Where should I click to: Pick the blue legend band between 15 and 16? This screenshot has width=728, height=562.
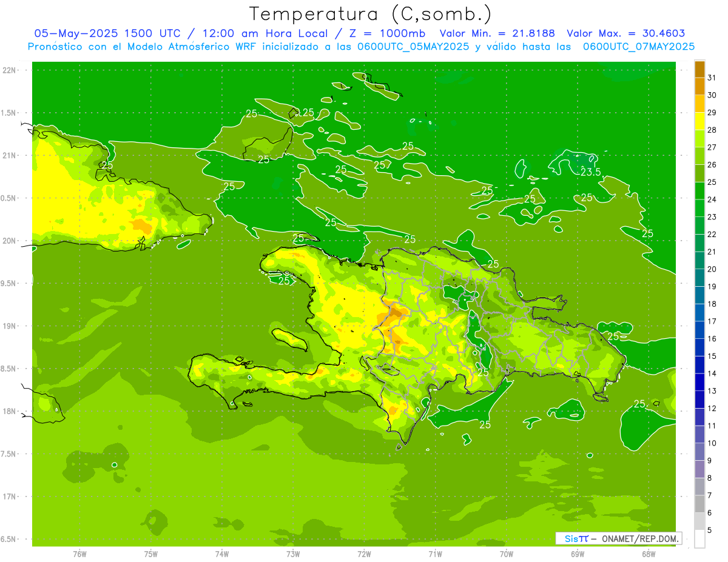tap(699, 347)
